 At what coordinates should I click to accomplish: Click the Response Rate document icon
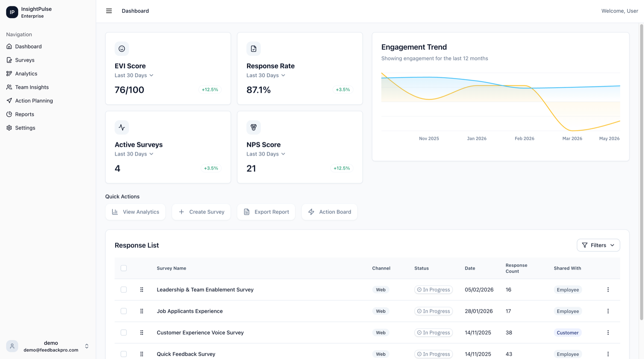[254, 49]
